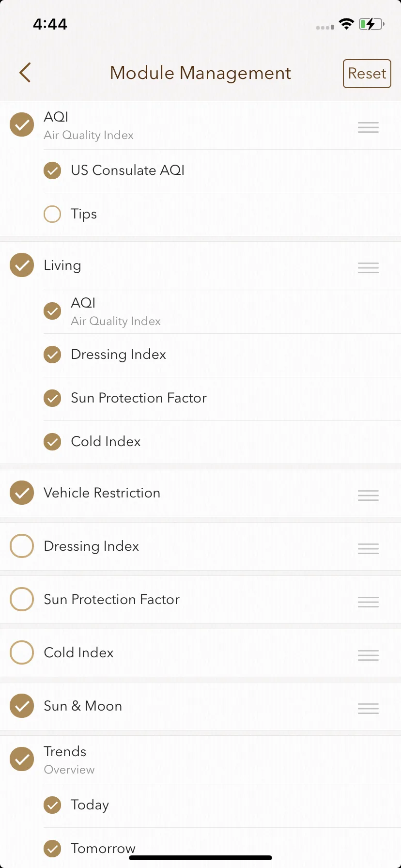
Task: Disable the Trends Overview module
Action: (x=22, y=759)
